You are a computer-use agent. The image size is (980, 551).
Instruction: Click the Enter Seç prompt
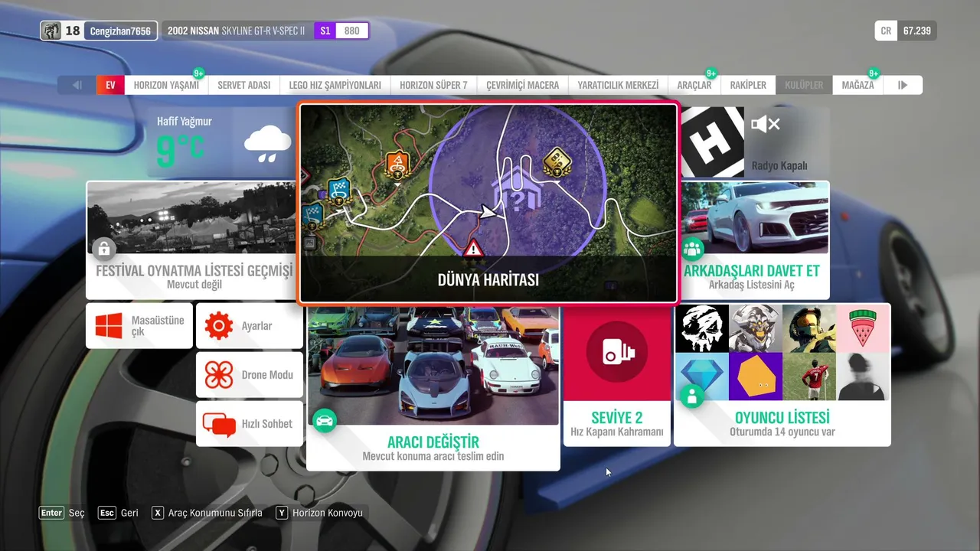tap(62, 513)
